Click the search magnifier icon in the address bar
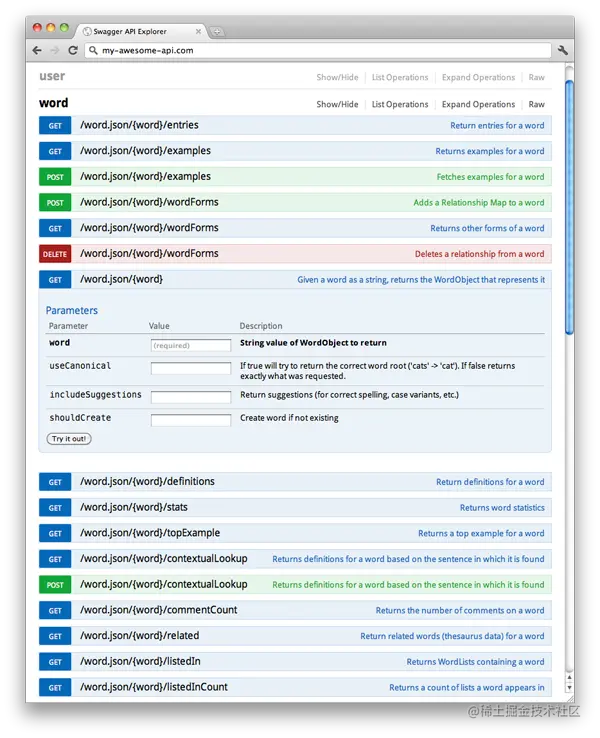 pyautogui.click(x=93, y=50)
